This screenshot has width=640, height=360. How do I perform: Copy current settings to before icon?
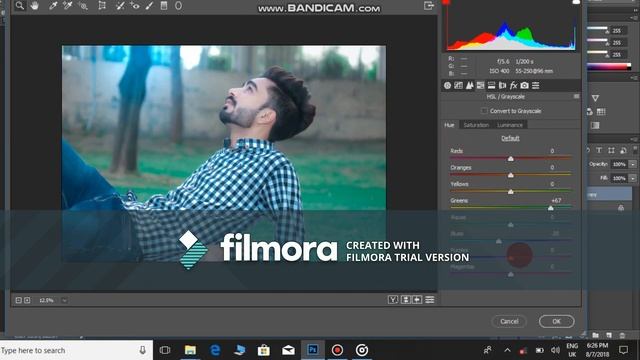coord(417,300)
